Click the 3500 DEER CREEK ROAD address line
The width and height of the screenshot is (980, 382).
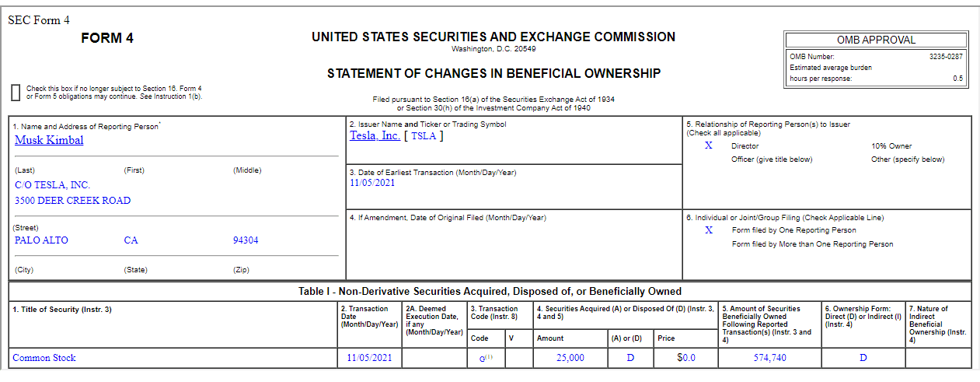pyautogui.click(x=72, y=201)
